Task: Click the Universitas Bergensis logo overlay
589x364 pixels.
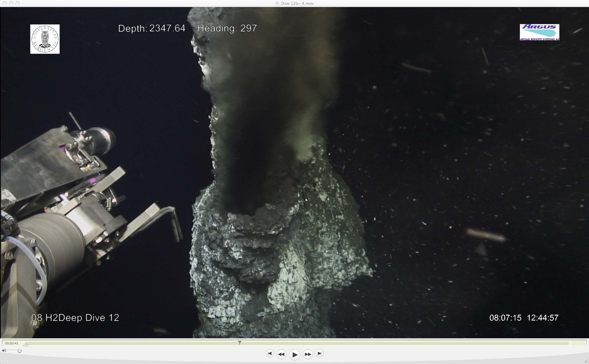Action: [45, 39]
